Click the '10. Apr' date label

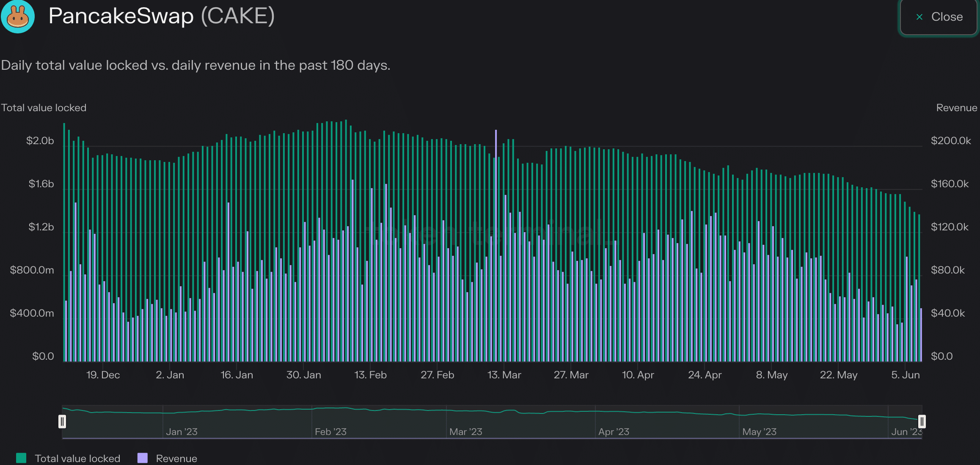tap(638, 375)
